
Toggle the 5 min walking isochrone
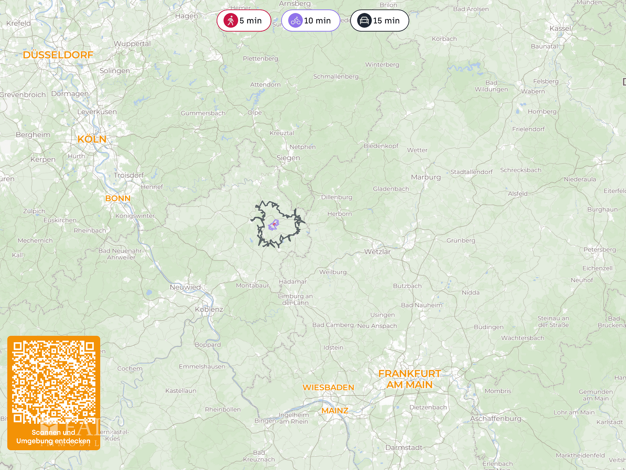coord(244,20)
